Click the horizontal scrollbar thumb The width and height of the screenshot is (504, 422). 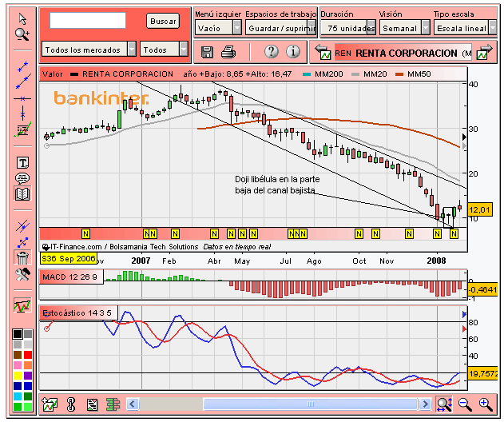(x=311, y=404)
